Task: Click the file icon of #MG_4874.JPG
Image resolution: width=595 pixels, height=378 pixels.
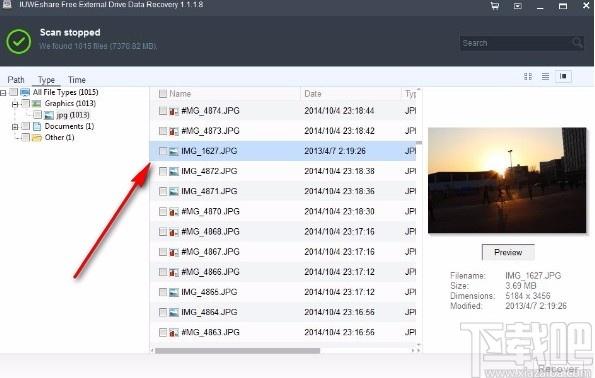Action: pyautogui.click(x=174, y=111)
